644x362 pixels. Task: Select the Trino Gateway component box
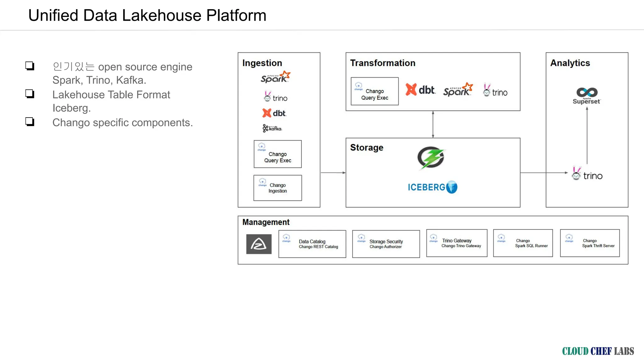[457, 243]
